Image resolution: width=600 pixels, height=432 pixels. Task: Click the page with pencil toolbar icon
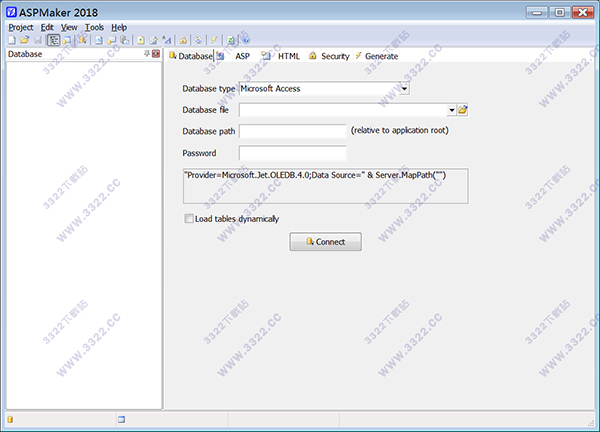(154, 40)
